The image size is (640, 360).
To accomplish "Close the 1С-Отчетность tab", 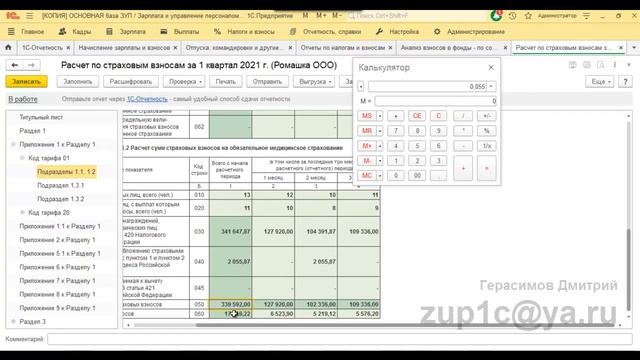I will (68, 48).
